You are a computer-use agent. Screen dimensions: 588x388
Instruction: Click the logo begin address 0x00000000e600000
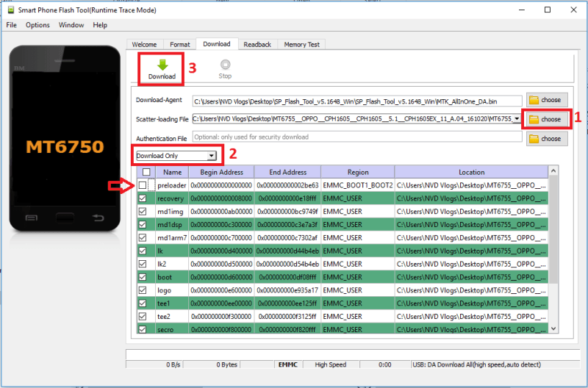[221, 290]
